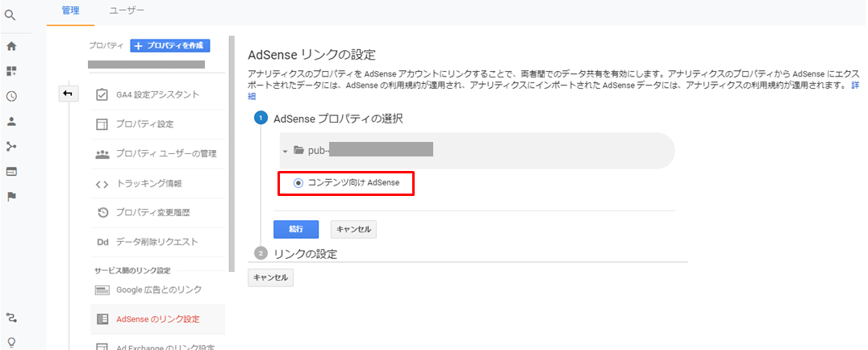
Task: Open the discover lightbulb icon
Action: 11,342
